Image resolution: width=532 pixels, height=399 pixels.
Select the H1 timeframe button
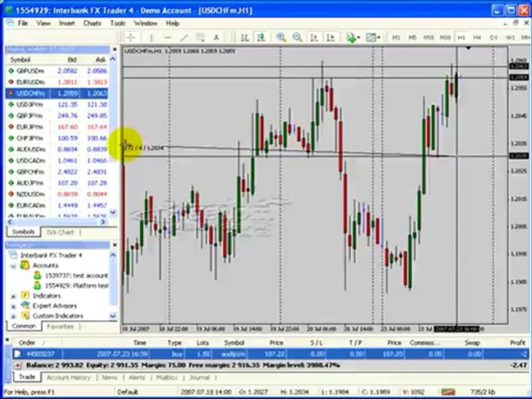[x=461, y=37]
